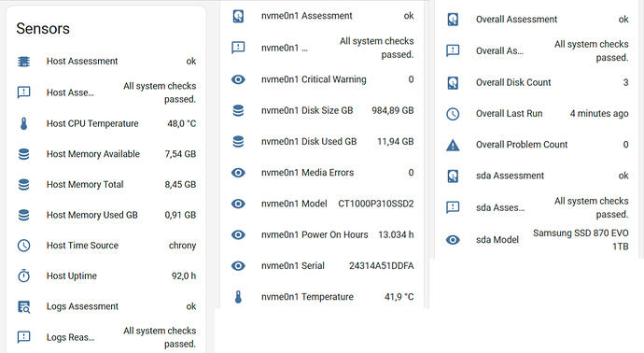644x353 pixels.
Task: Click the Sensors card heading
Action: click(43, 28)
